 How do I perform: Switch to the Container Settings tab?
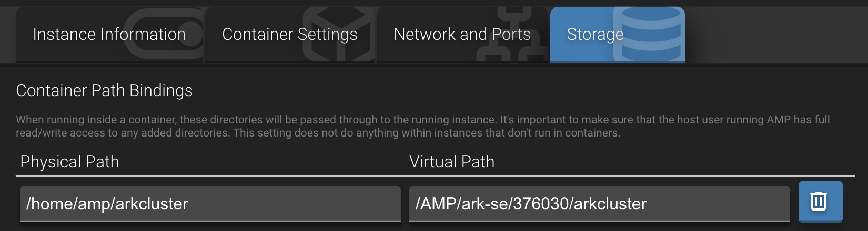(x=289, y=35)
